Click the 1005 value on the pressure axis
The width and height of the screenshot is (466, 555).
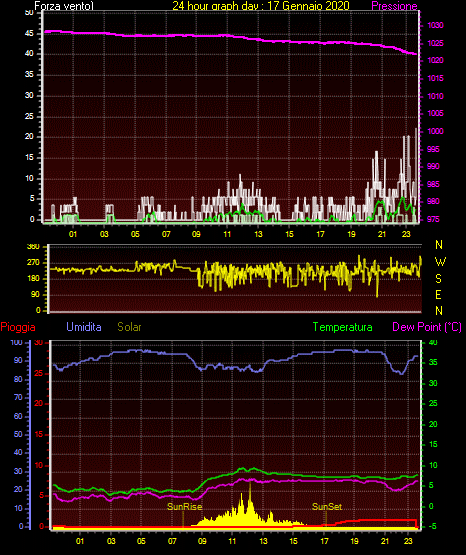coord(435,113)
